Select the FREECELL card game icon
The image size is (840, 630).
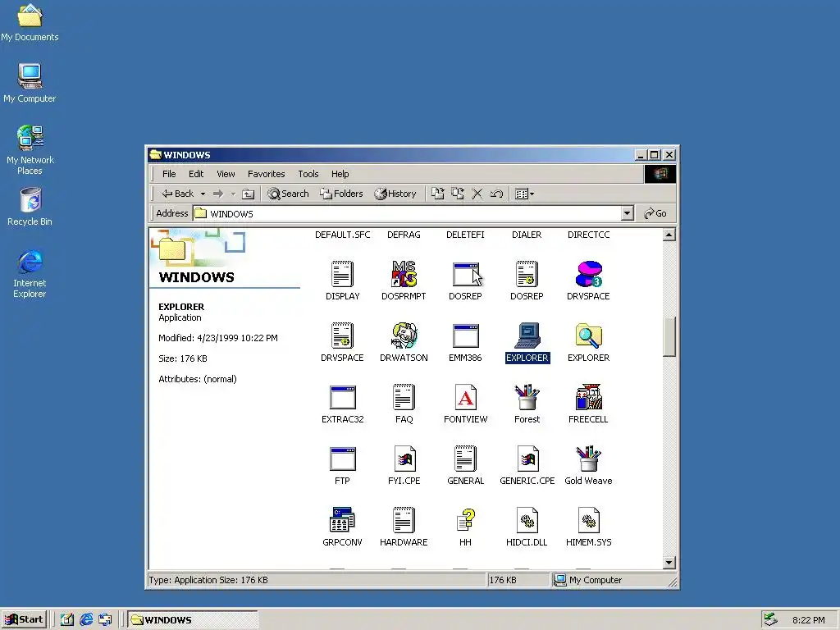point(589,397)
